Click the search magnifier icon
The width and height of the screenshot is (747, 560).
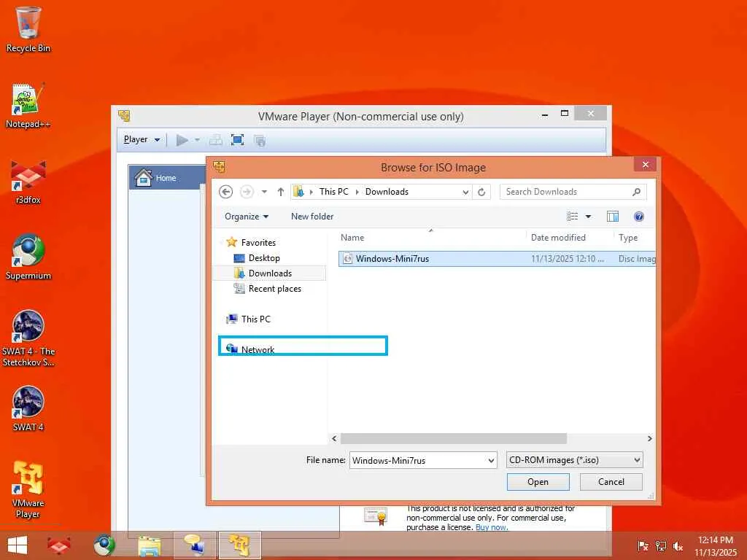point(636,192)
